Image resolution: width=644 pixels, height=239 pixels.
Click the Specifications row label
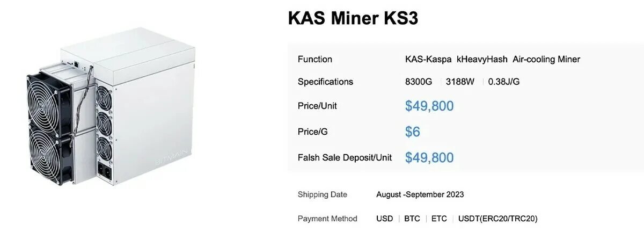pyautogui.click(x=325, y=82)
